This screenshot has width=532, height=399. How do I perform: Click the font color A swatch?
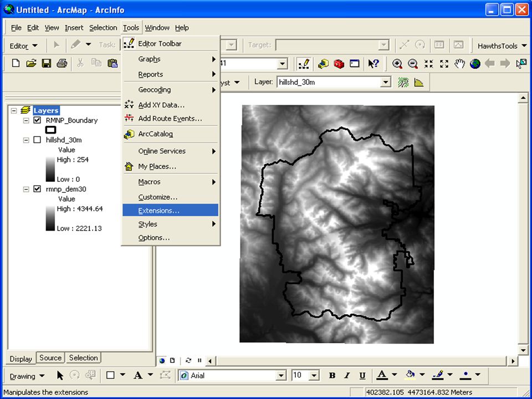click(x=382, y=375)
